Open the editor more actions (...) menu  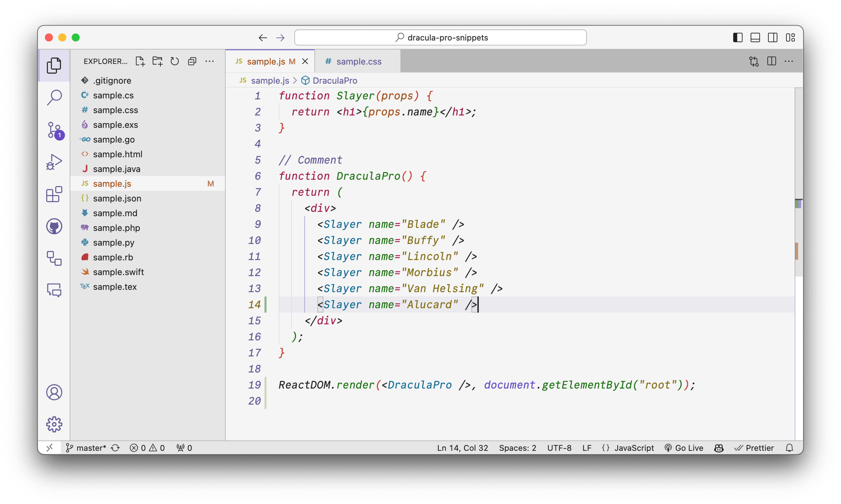[x=789, y=61]
